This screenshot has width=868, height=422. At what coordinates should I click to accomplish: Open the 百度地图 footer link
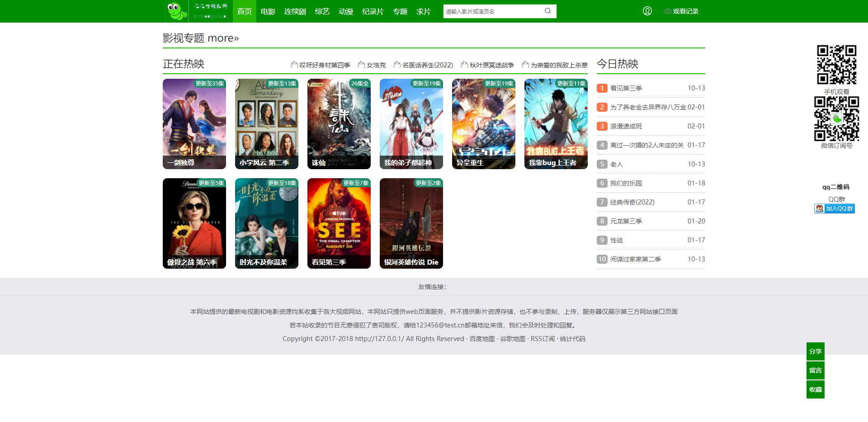[482, 339]
